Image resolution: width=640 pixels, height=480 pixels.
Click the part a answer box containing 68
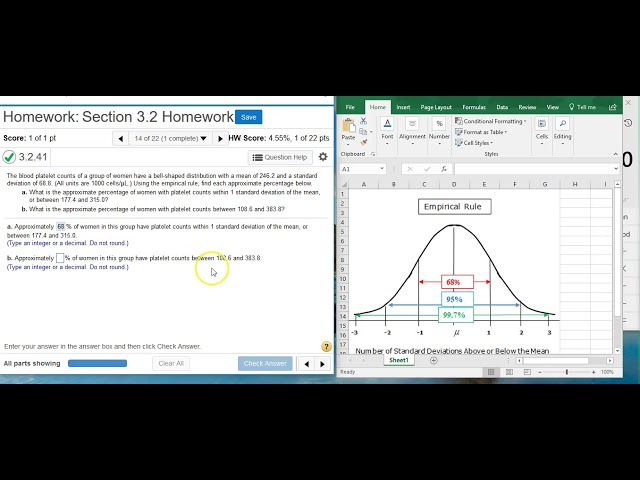[60, 227]
